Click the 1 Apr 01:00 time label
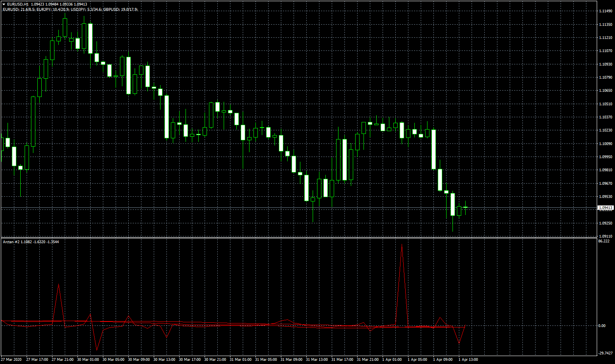615x364 pixels. tap(392, 360)
